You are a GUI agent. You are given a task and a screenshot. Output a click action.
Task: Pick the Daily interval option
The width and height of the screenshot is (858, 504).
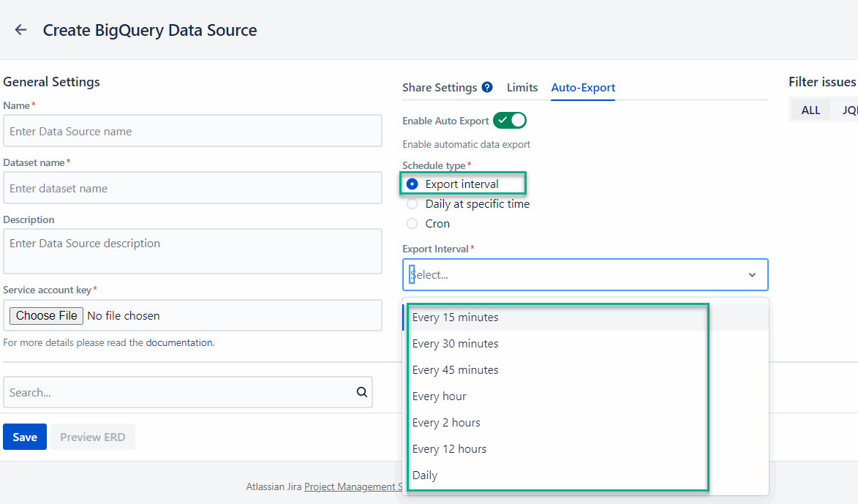[425, 475]
